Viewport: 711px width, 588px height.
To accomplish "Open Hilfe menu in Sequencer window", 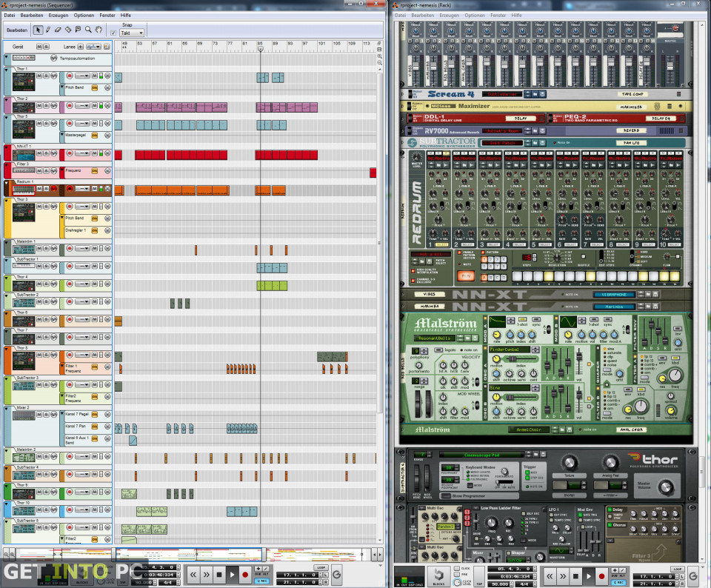I will 126,15.
